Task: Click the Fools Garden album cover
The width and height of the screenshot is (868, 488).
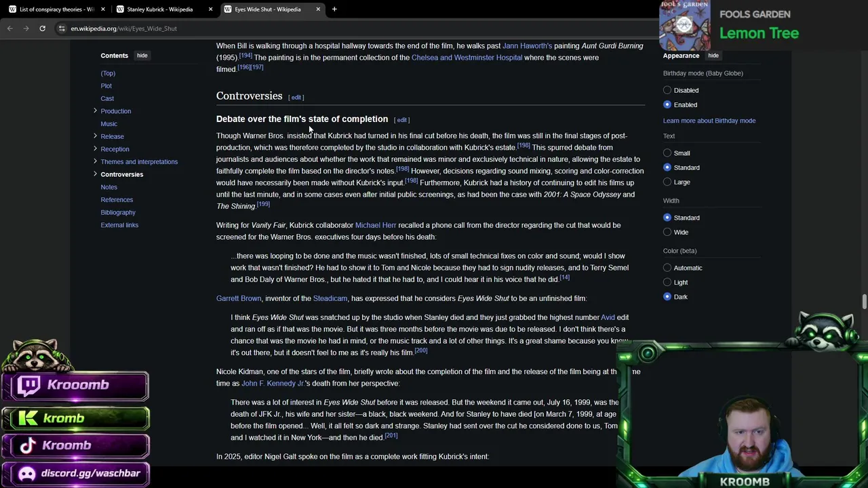Action: click(x=684, y=25)
